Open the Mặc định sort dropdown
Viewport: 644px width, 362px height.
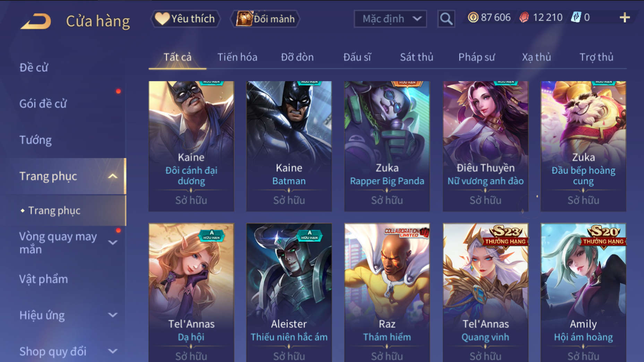click(x=390, y=19)
